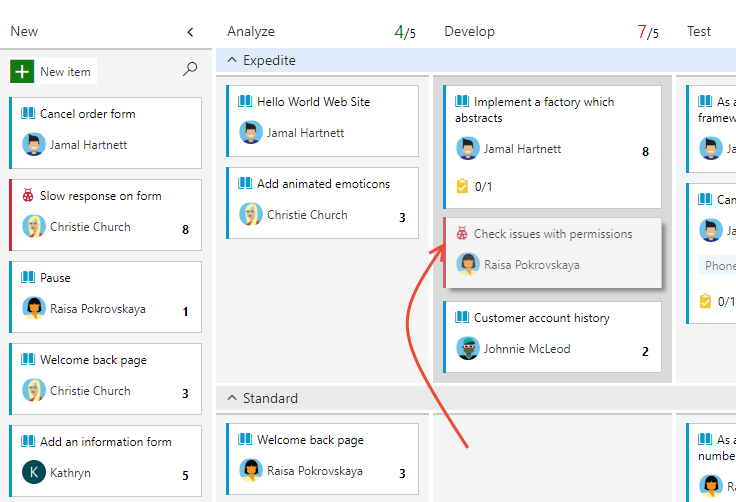This screenshot has width=736, height=502.
Task: Click the Analyze column header
Action: coord(251,31)
